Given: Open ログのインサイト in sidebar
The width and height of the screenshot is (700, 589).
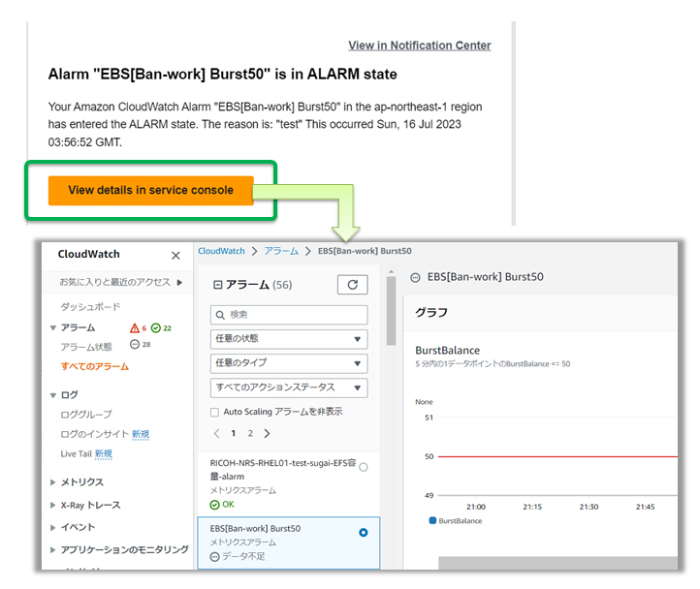Looking at the screenshot, I should 95,434.
